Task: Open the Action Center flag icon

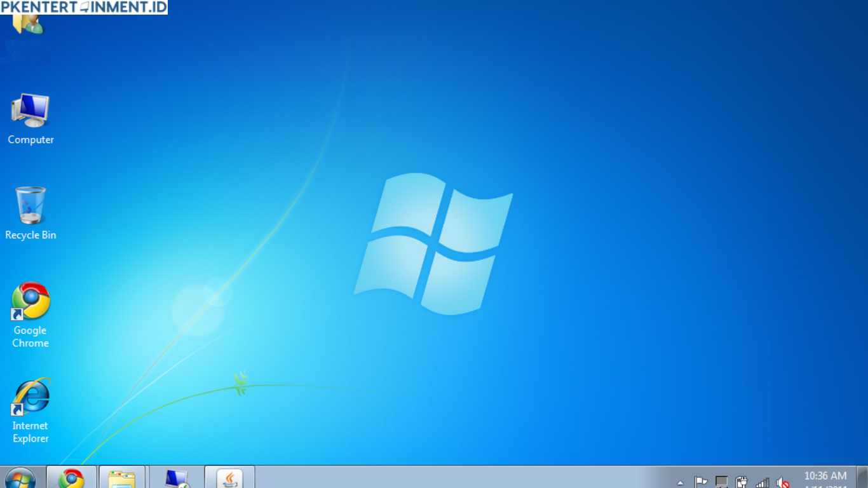Action: click(701, 482)
